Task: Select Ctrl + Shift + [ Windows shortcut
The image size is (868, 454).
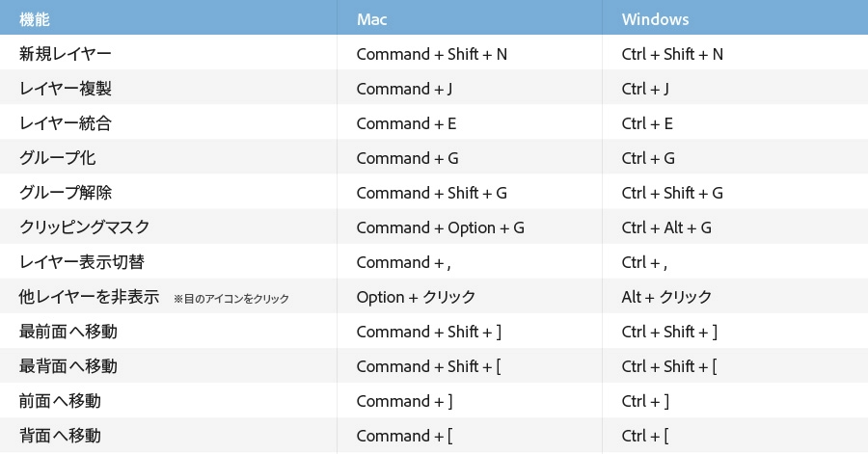Action: tap(669, 366)
